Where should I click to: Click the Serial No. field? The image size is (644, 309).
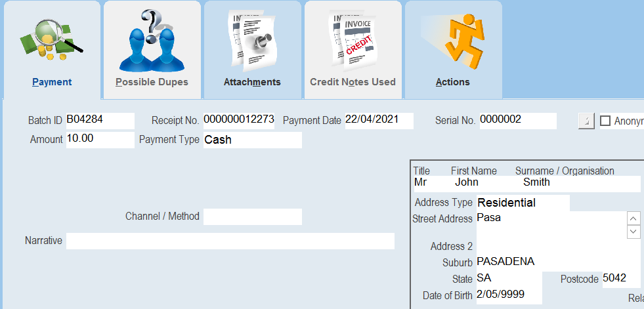pyautogui.click(x=518, y=121)
